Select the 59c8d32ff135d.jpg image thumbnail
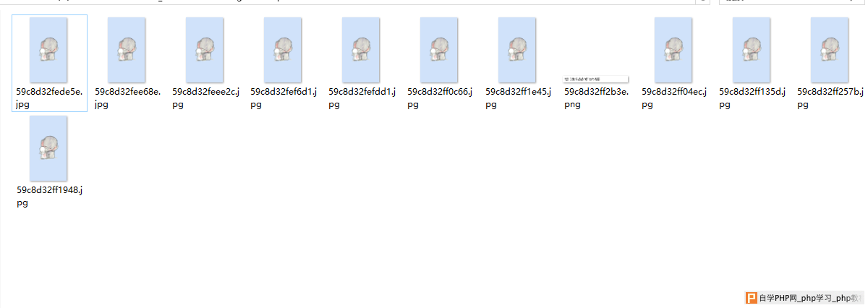This screenshot has width=868, height=308. coord(752,50)
